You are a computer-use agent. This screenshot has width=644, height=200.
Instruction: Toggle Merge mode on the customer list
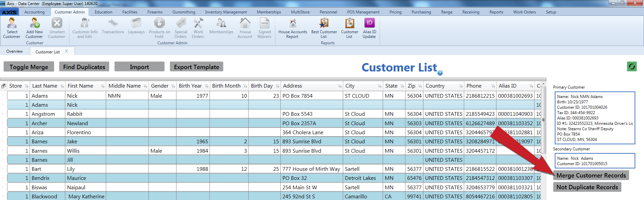click(29, 67)
